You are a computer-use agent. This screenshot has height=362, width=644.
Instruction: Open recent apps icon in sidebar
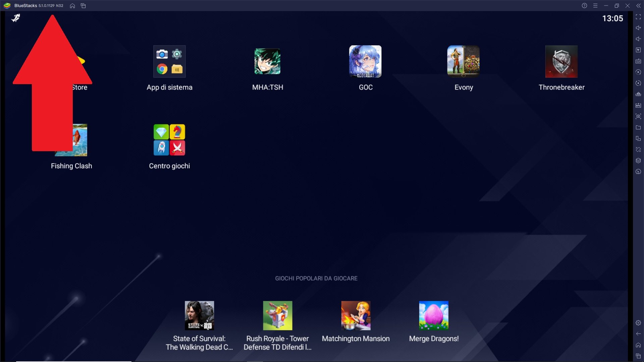point(638,356)
